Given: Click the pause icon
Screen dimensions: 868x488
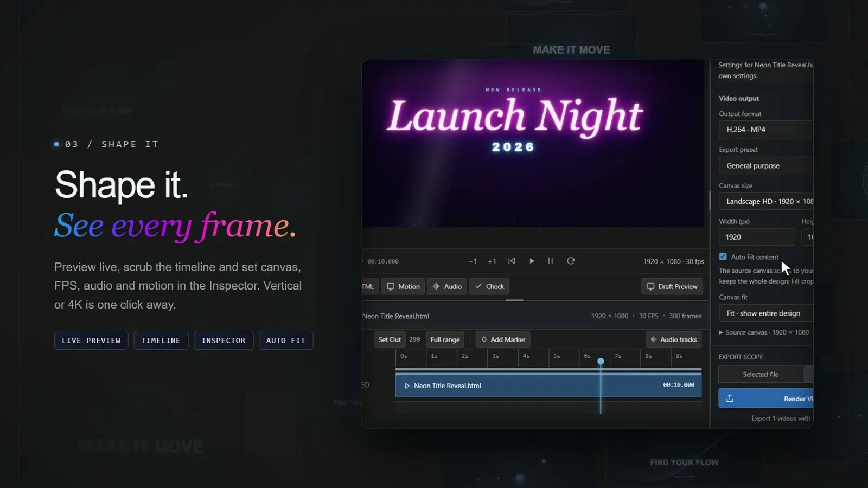Looking at the screenshot, I should point(550,261).
